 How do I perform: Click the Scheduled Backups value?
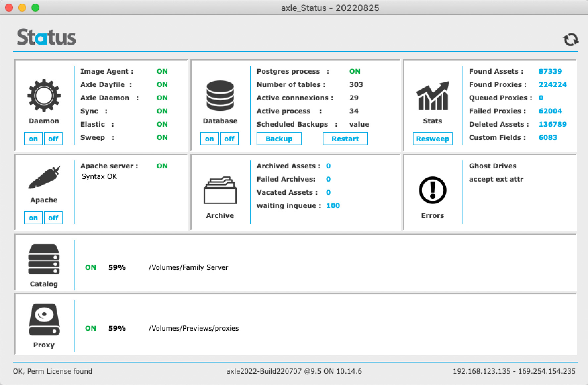[359, 124]
